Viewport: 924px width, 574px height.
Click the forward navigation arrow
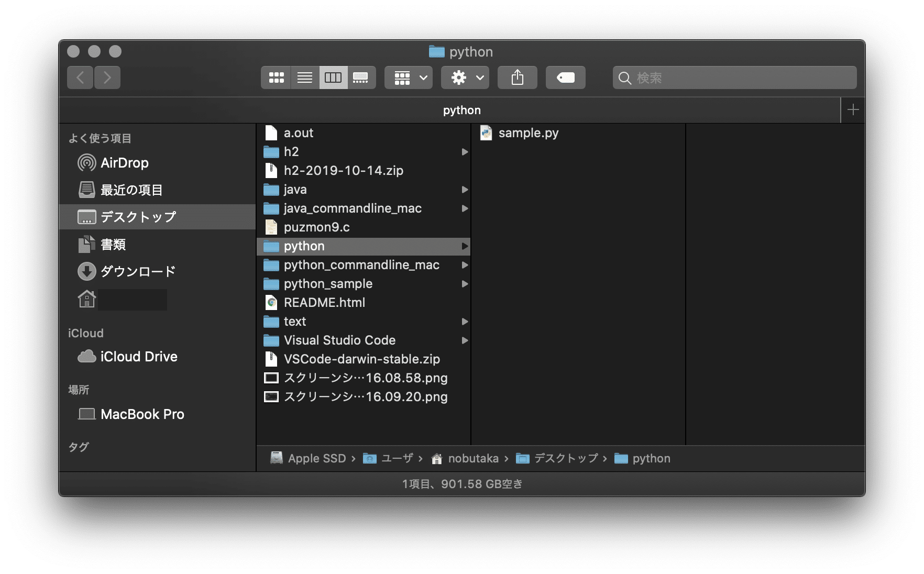pos(107,78)
